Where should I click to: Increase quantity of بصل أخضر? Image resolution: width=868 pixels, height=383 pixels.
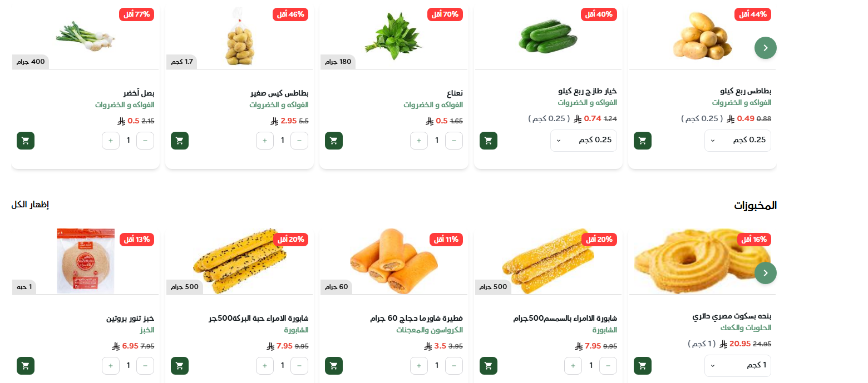(111, 141)
